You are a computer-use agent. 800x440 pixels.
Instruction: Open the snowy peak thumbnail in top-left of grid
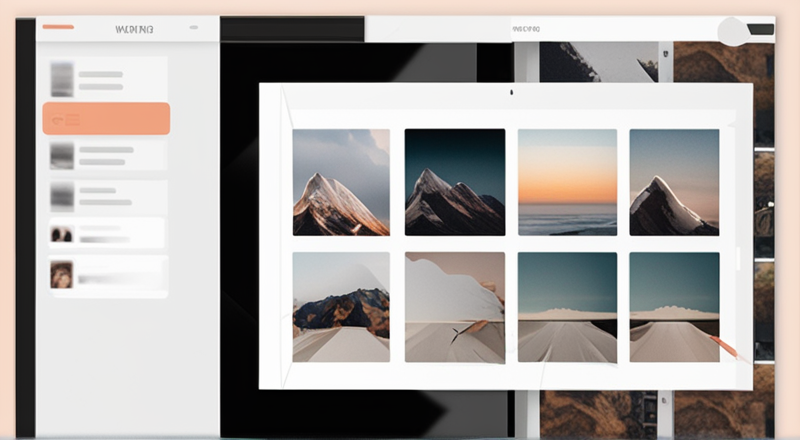click(341, 182)
